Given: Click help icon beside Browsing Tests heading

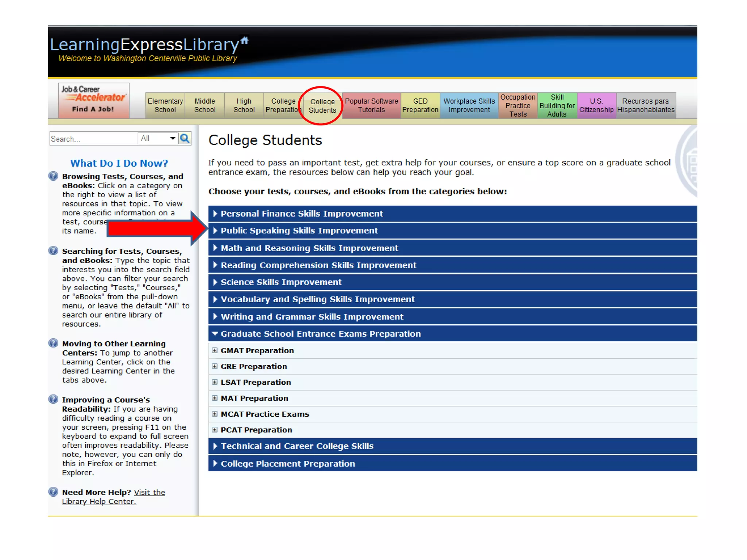Looking at the screenshot, I should [x=53, y=176].
